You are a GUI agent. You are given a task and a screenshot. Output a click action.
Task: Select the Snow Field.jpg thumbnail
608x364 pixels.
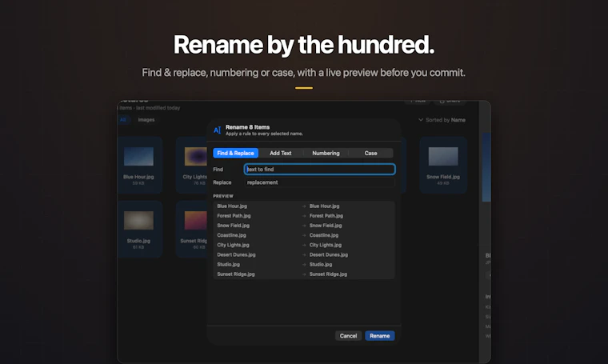pos(443,157)
